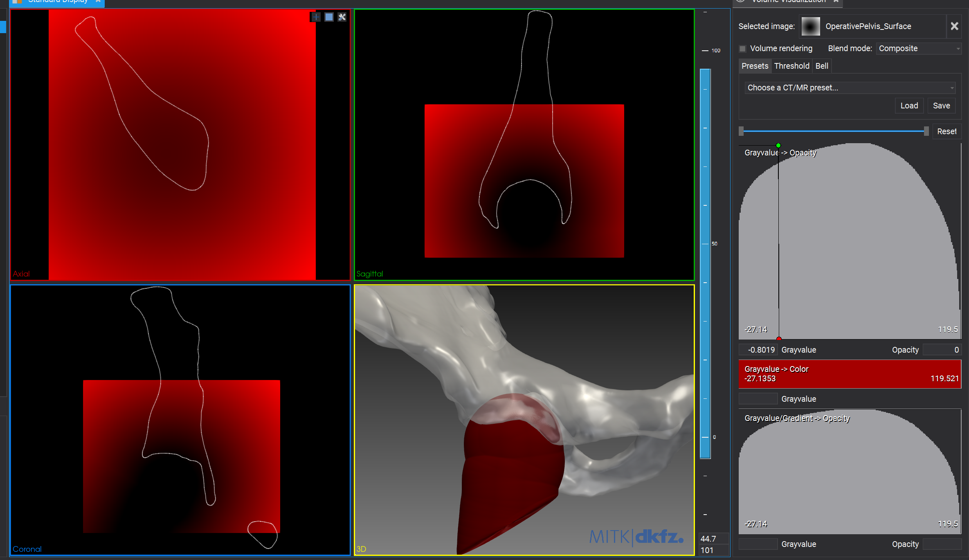The image size is (969, 560).
Task: Click the OperativePelvis_Surface image thumbnail
Action: (810, 27)
